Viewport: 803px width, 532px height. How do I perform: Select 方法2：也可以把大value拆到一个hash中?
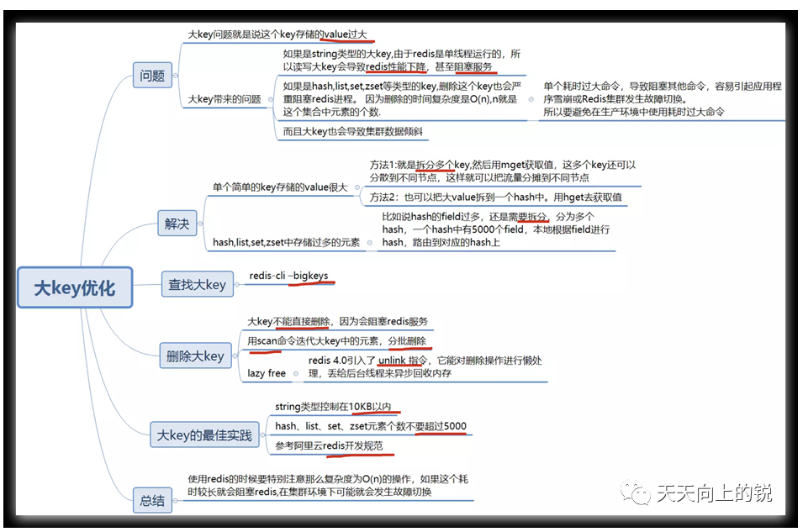tap(496, 198)
